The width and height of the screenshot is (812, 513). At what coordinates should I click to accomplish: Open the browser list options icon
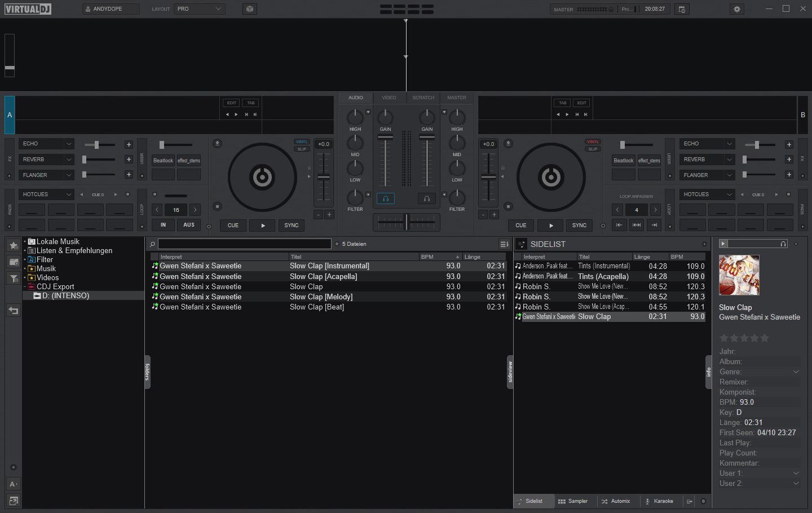[x=504, y=244]
